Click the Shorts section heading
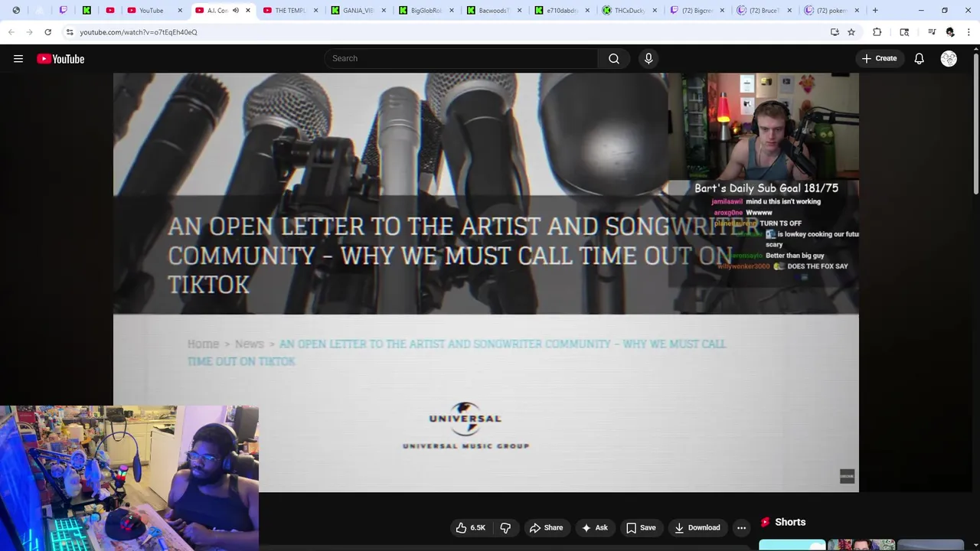This screenshot has height=551, width=980. tap(790, 522)
